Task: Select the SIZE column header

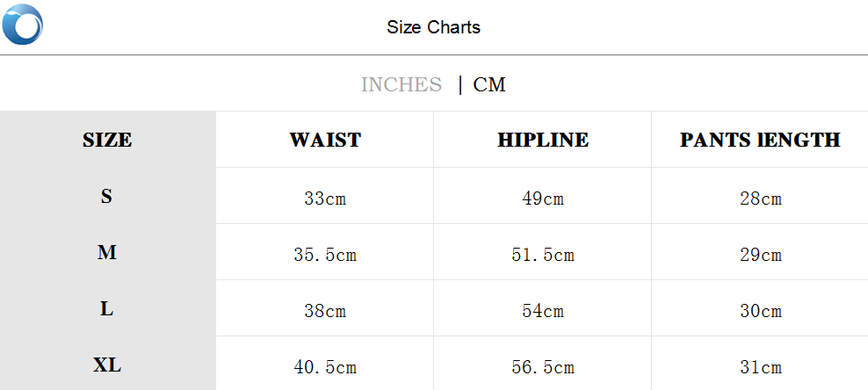Action: tap(107, 140)
